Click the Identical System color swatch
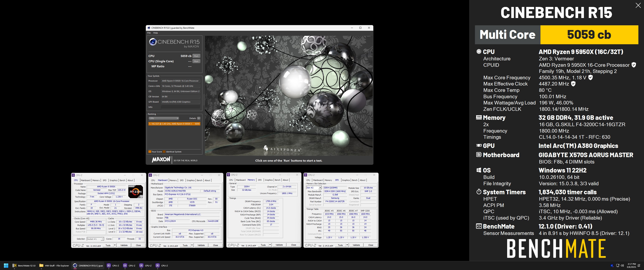 coord(164,151)
